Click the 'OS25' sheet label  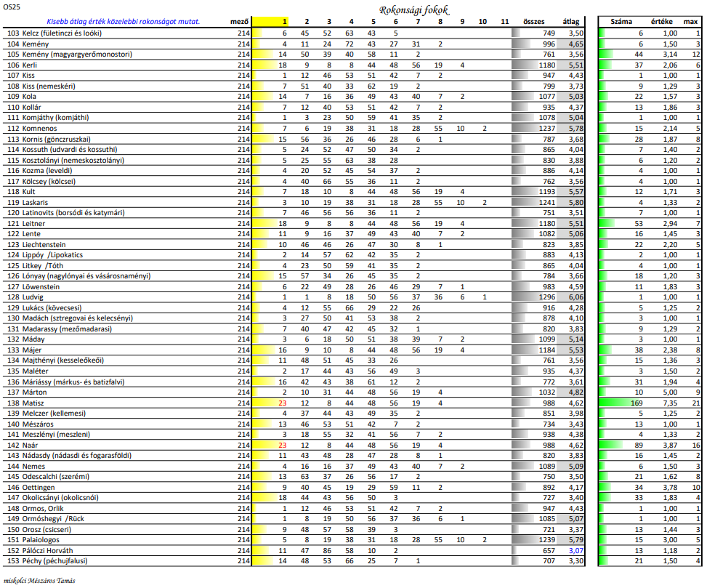[13, 7]
